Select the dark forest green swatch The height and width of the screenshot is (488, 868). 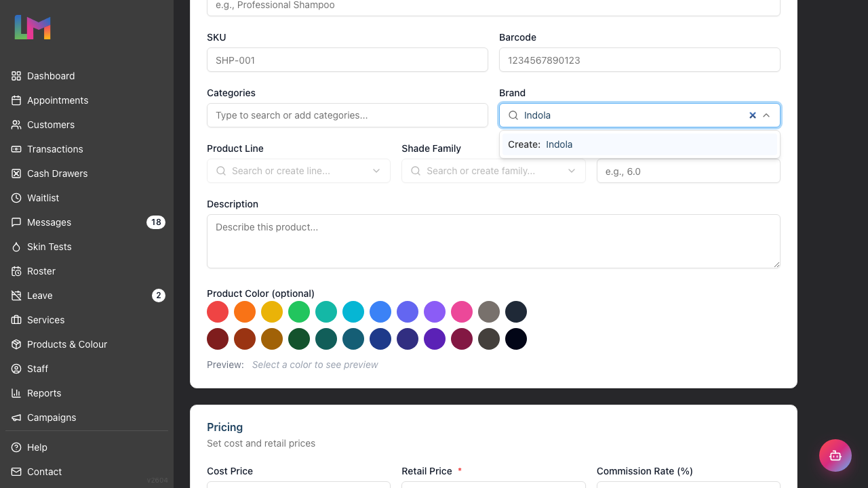299,339
